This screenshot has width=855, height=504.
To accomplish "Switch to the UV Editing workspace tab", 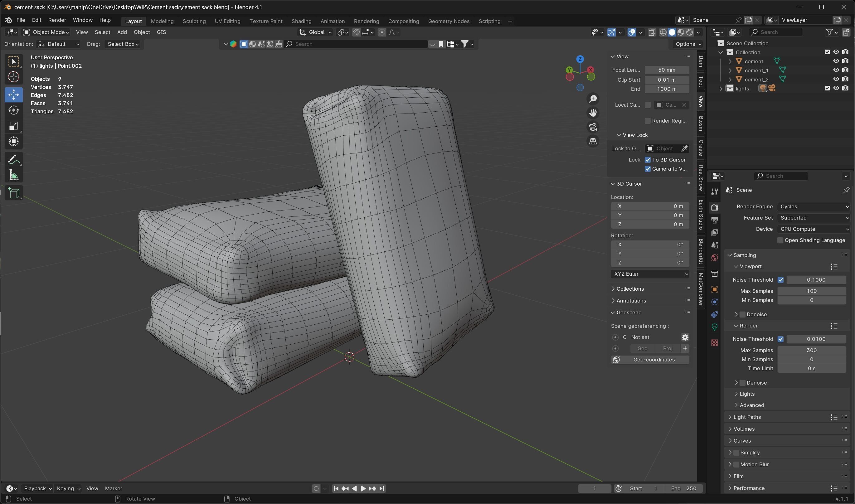I will point(227,21).
